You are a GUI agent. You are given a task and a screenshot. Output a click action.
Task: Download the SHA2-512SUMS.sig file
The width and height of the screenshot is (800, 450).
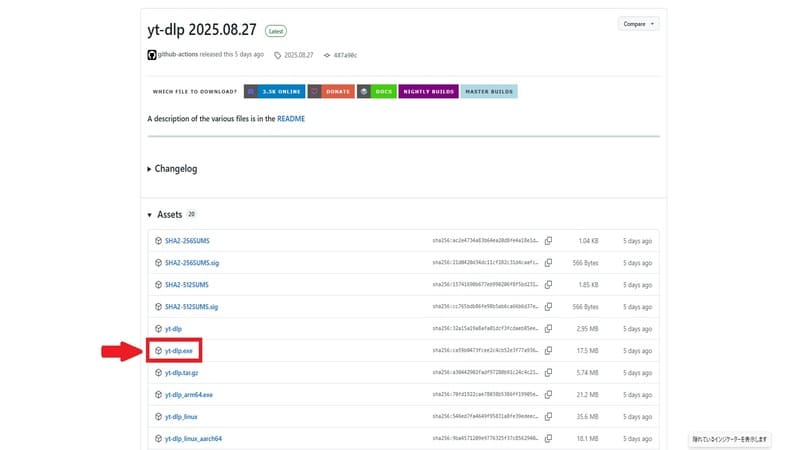pyautogui.click(x=191, y=307)
